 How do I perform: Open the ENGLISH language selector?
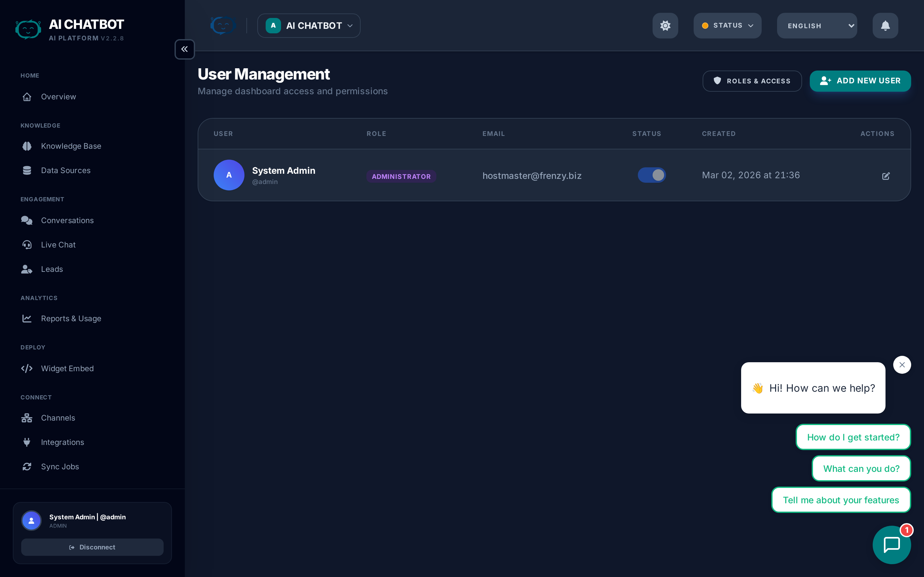tap(817, 26)
